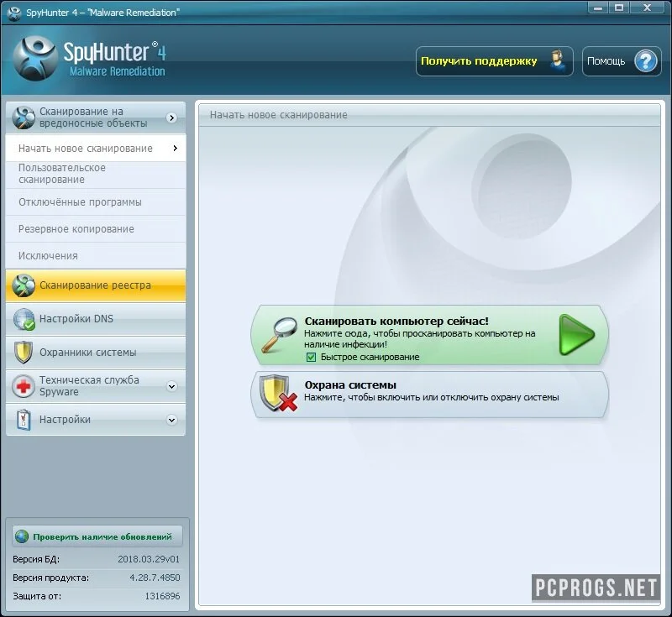The height and width of the screenshot is (617, 672).
Task: Open Отключённые программы
Action: 96,202
